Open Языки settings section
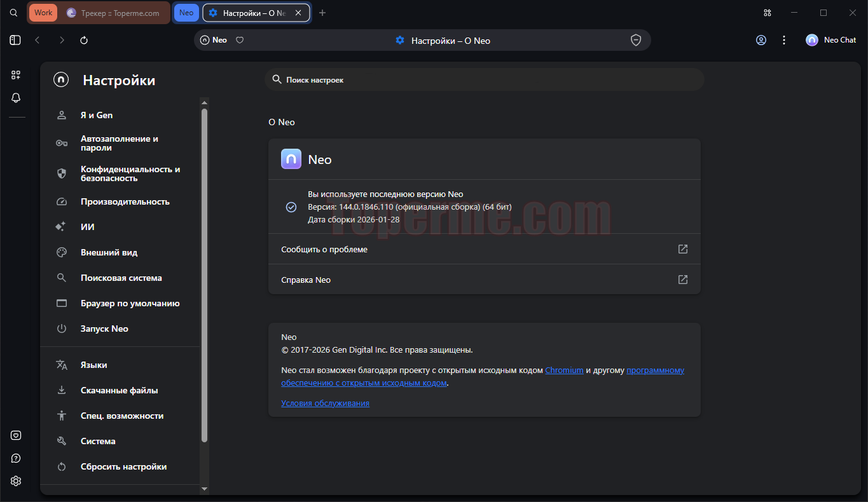Screen dimensions: 868x502 121,365
